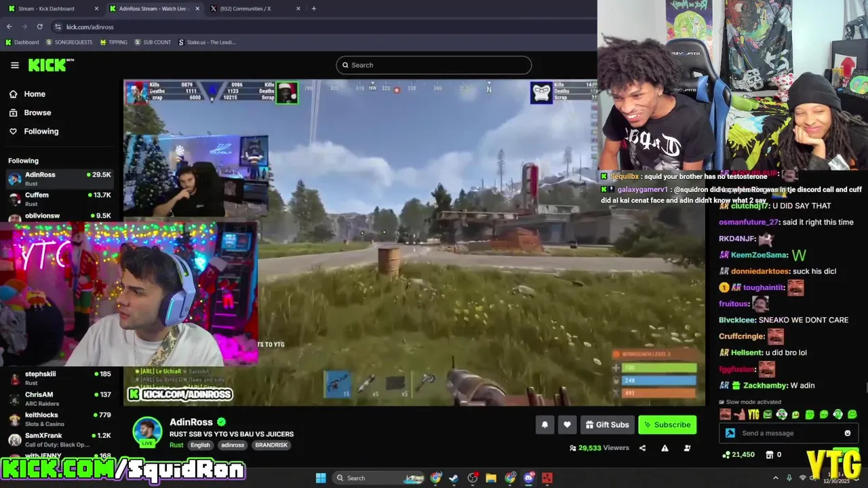Open SamXFrank channel from sidebar
This screenshot has width=868, height=488.
[x=60, y=439]
